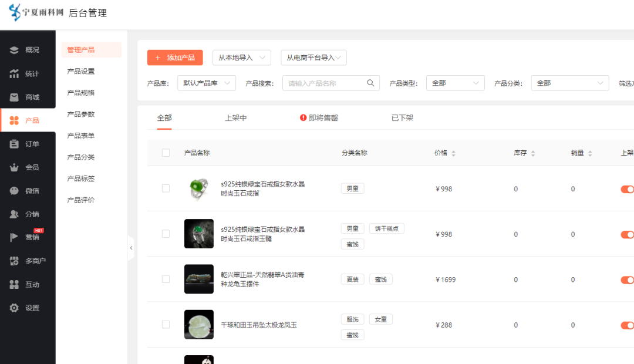634x364 pixels.
Task: Select 产品标签 in the submenu
Action: tap(81, 178)
